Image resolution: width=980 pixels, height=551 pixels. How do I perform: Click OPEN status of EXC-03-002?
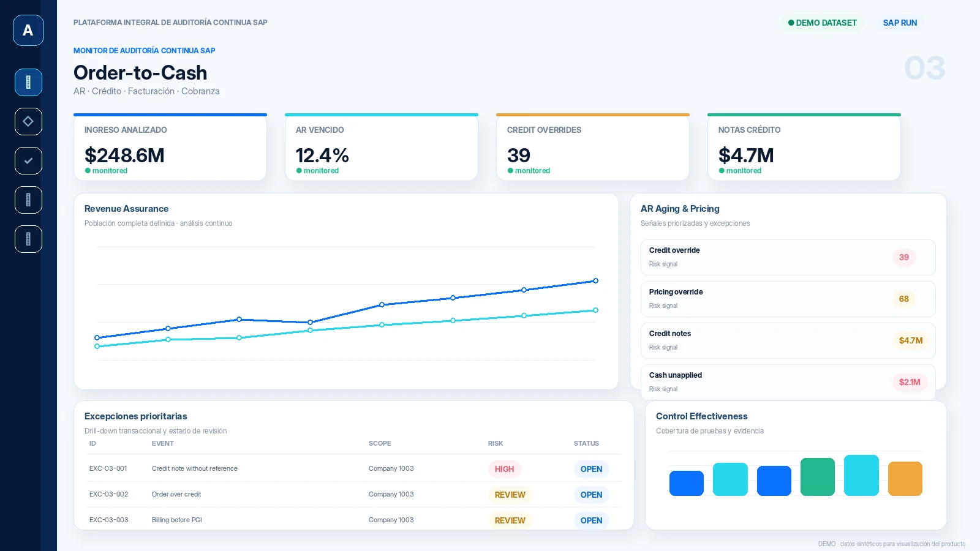coord(592,495)
